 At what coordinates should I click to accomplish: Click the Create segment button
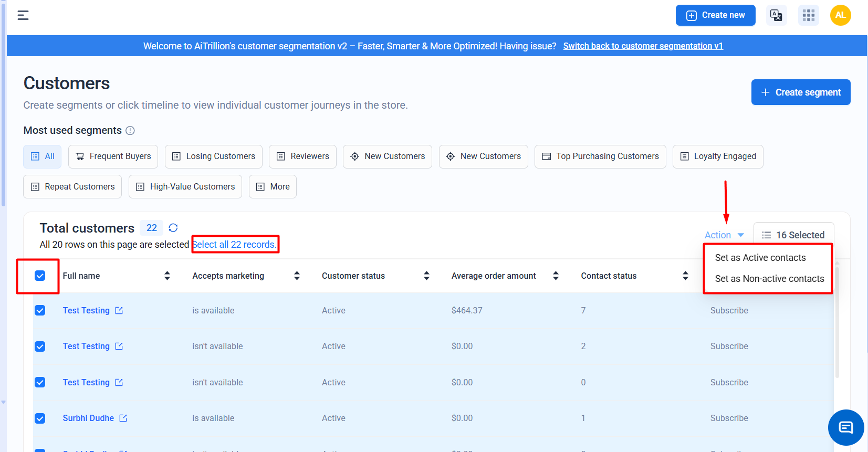[x=800, y=92]
